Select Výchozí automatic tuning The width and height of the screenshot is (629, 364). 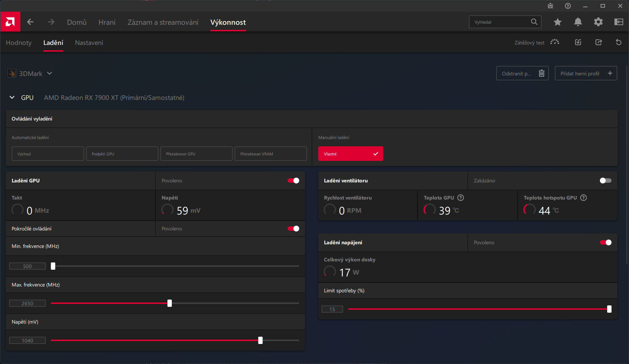tap(48, 154)
